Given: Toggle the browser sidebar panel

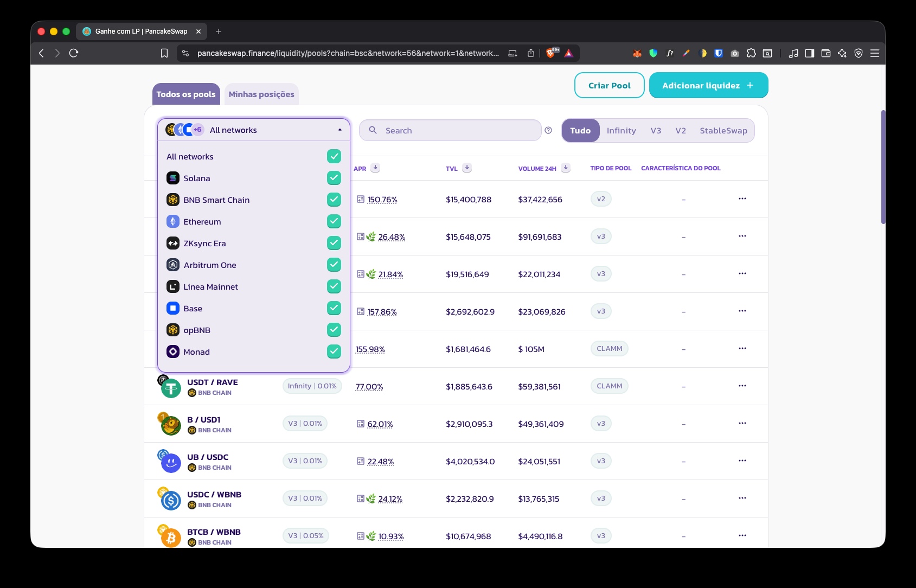Looking at the screenshot, I should point(810,53).
